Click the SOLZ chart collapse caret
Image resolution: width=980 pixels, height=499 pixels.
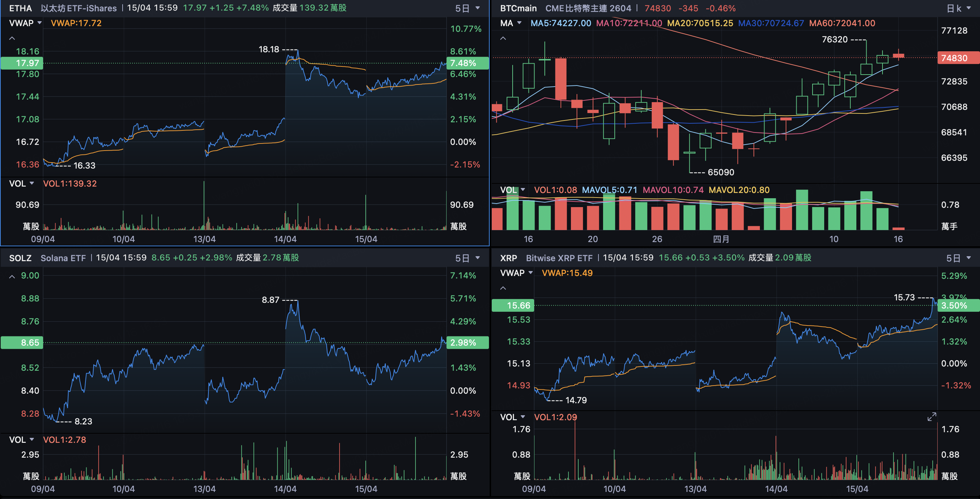click(12, 277)
